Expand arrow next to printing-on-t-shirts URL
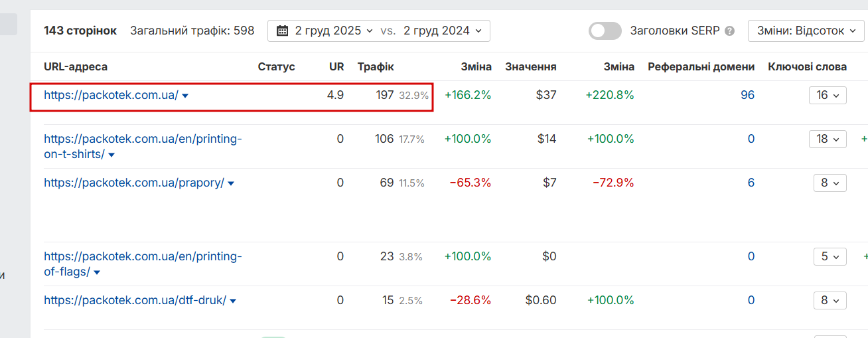This screenshot has height=338, width=868. click(x=111, y=155)
